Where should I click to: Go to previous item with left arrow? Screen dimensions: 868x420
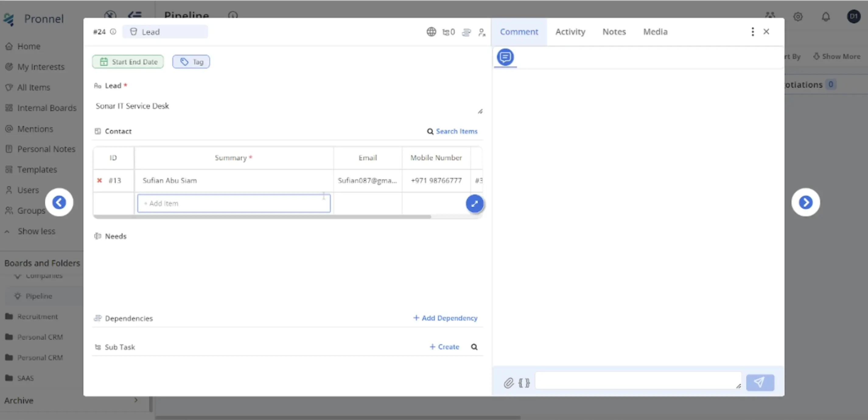click(x=59, y=202)
